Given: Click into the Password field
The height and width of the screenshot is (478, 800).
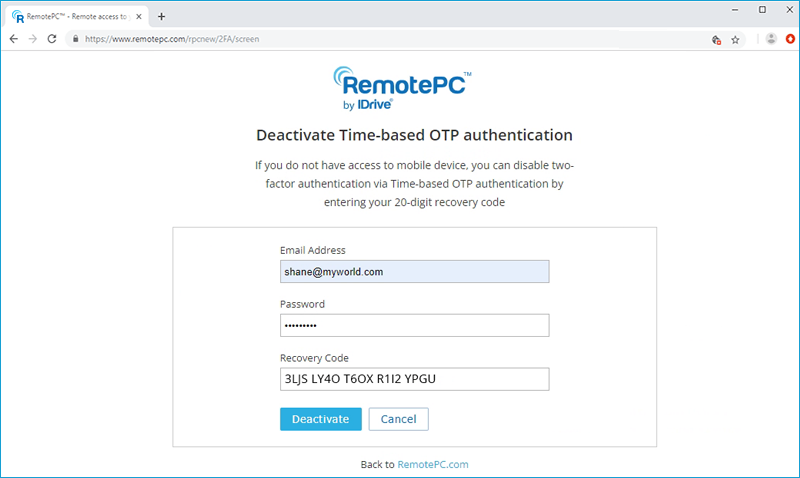Looking at the screenshot, I should [414, 325].
